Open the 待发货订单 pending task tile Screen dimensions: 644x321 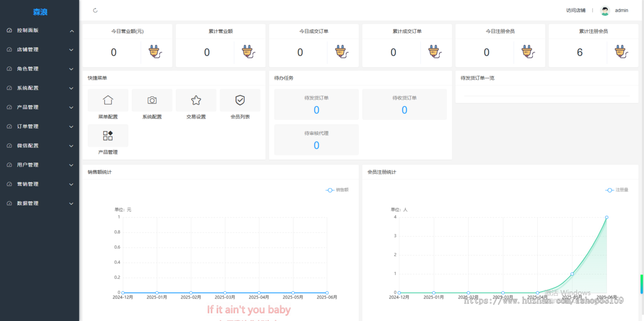pyautogui.click(x=316, y=104)
